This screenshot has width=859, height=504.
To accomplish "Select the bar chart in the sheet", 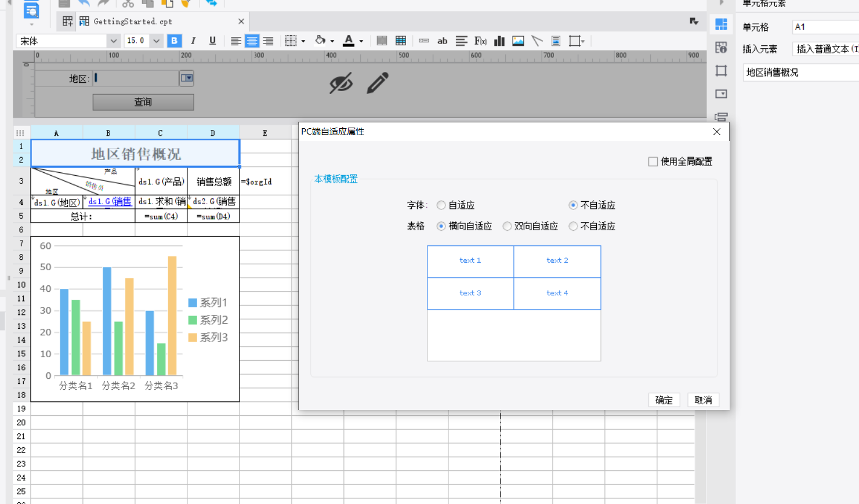I will [x=135, y=319].
